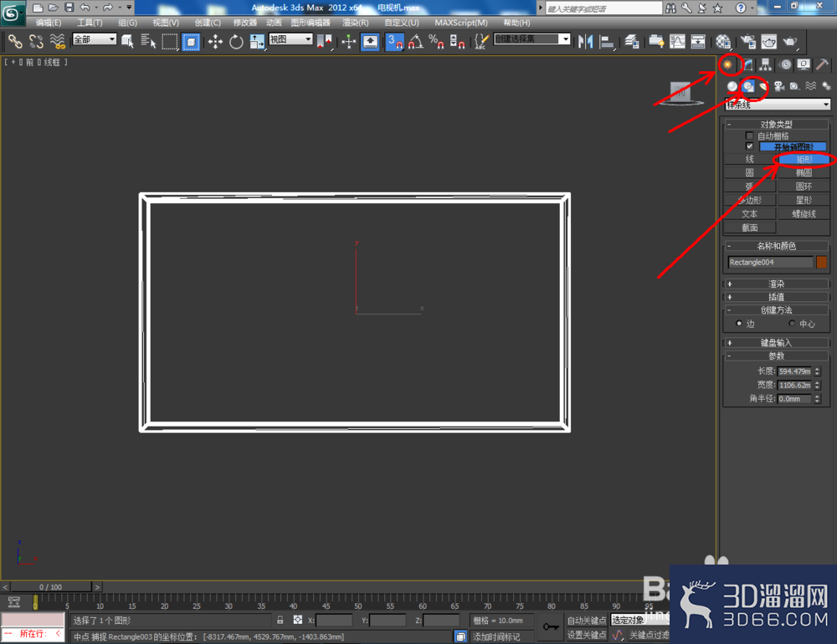This screenshot has height=644, width=837.
Task: Toggle Keyboard Shortcut Override button
Action: click(x=370, y=41)
